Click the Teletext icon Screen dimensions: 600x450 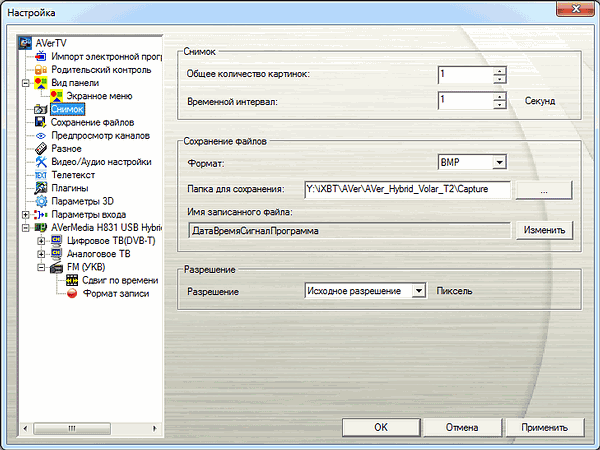click(x=41, y=175)
